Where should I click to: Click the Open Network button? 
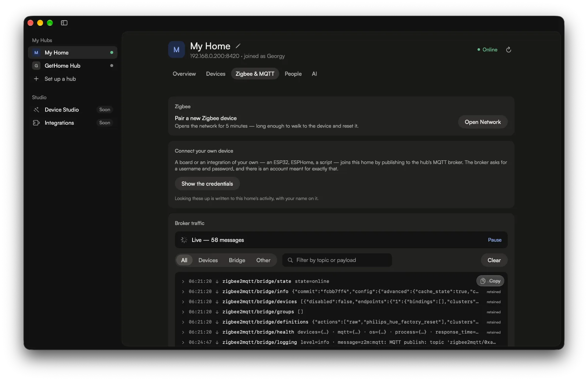coord(483,122)
